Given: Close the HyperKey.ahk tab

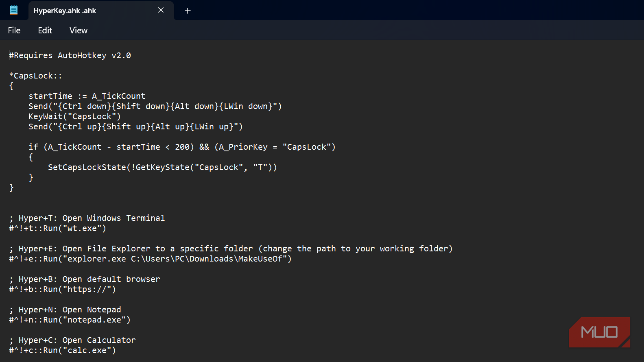Looking at the screenshot, I should pyautogui.click(x=161, y=10).
